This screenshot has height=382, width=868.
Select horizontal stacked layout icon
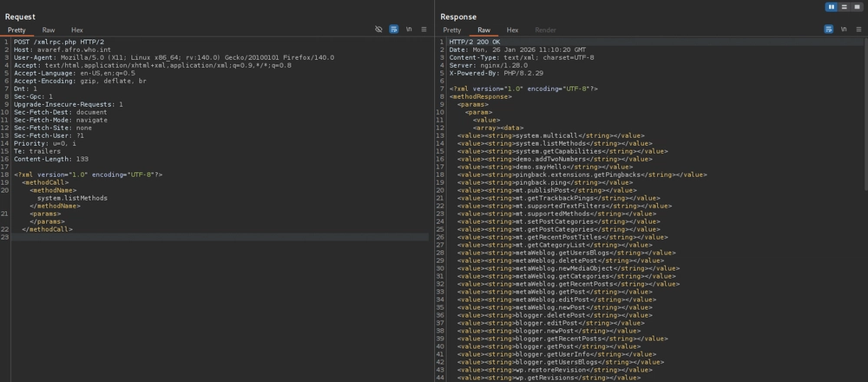(845, 7)
